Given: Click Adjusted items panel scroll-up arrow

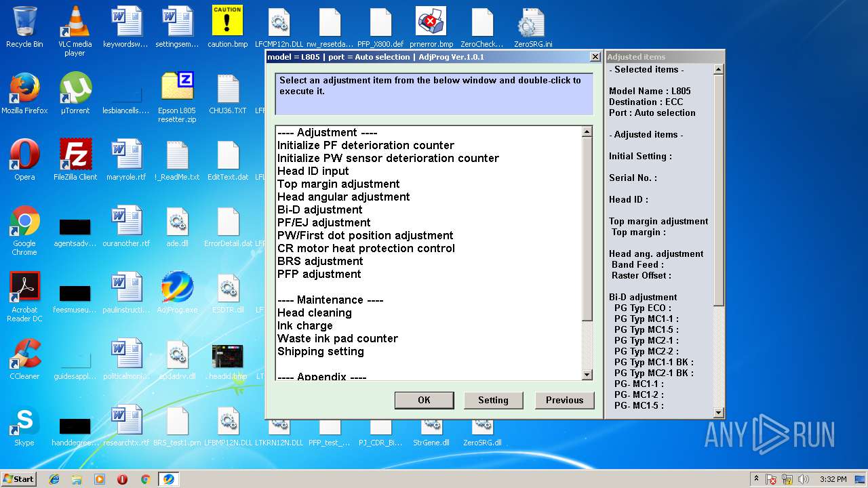Looking at the screenshot, I should point(719,68).
